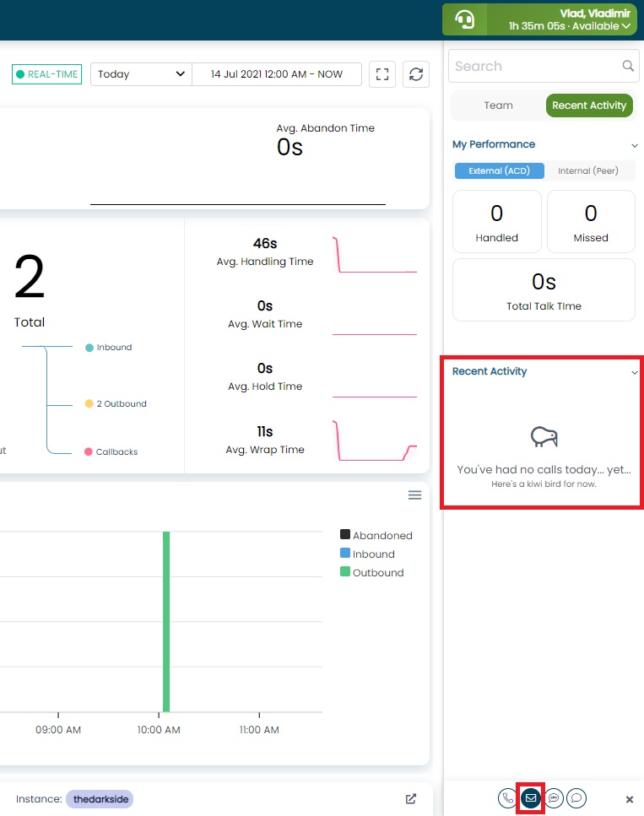Focus the Search input field
This screenshot has width=644, height=816.
[544, 66]
